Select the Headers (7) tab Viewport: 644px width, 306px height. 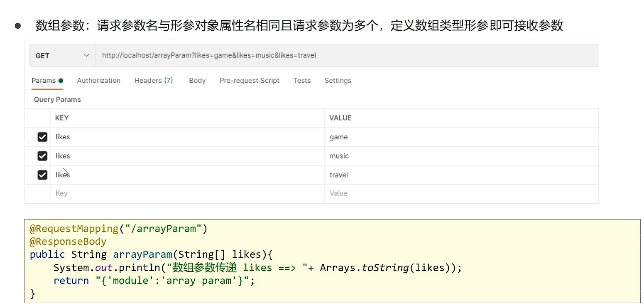coord(154,81)
